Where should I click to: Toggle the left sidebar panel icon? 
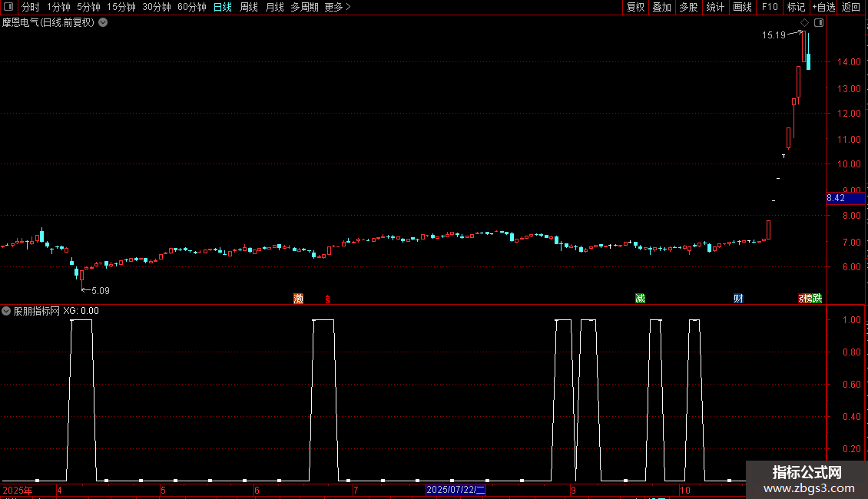tap(8, 7)
